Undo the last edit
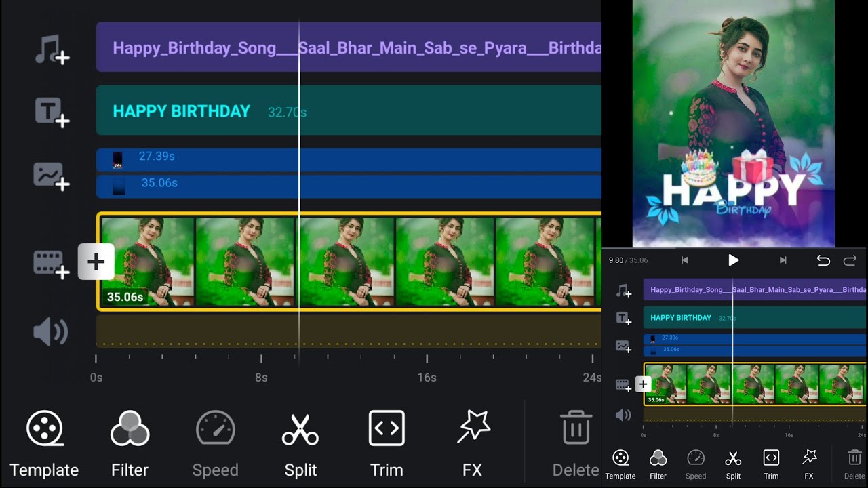868x488 pixels. pos(823,260)
